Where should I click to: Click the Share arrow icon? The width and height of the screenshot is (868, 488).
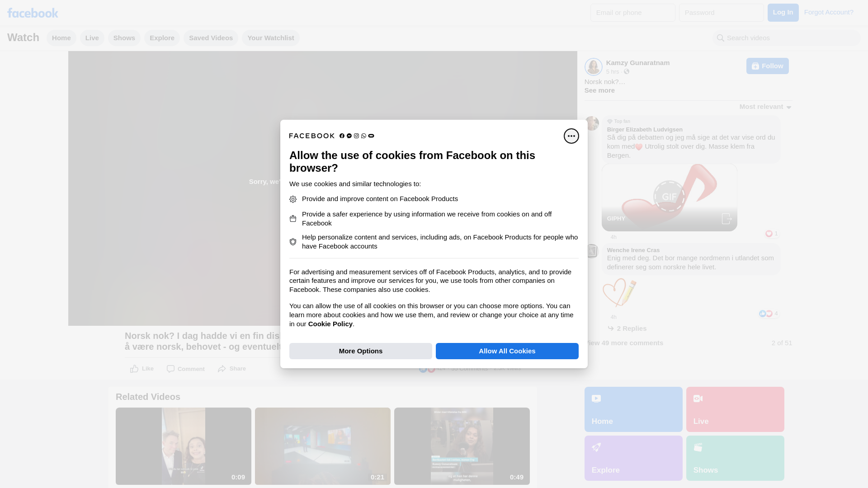click(x=222, y=369)
